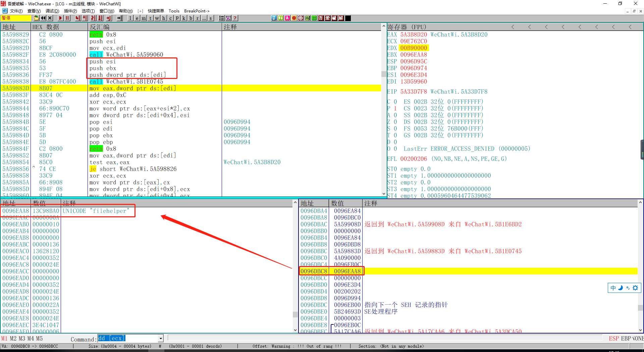Click the Execute till return icon
Image resolution: width=644 pixels, height=352 pixels.
pos(109,18)
